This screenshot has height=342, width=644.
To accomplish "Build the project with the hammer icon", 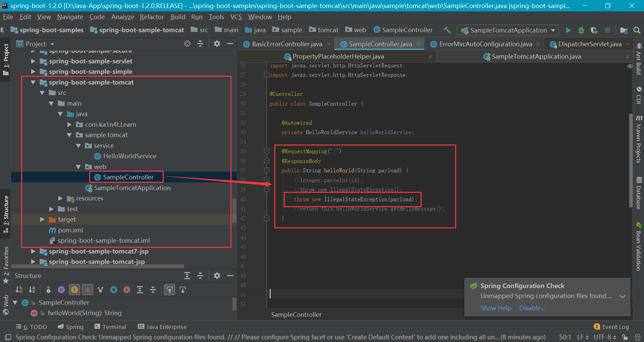I will 447,30.
